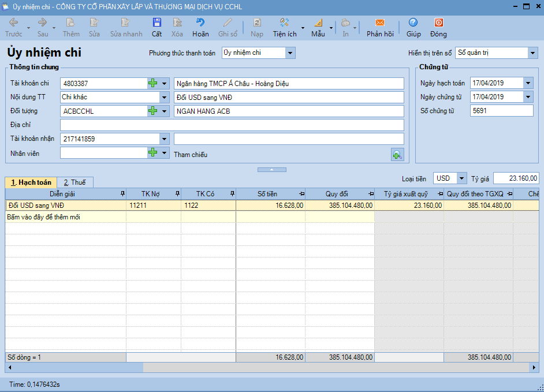This screenshot has width=544, height=392.
Task: Open the Tiện ích utilities tool
Action: point(284,23)
